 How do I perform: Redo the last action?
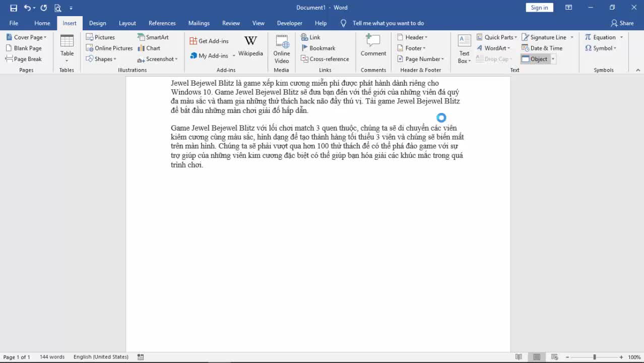tap(43, 8)
